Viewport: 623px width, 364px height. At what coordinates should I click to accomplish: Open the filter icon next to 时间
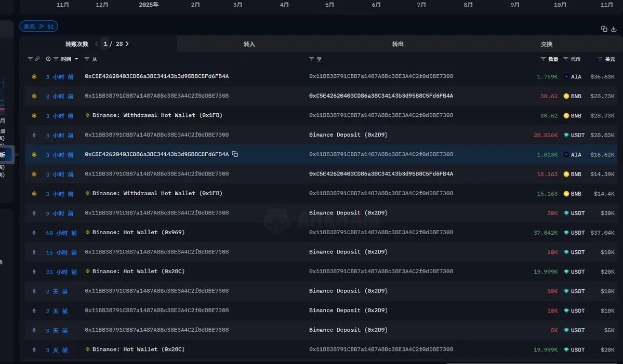pos(56,59)
